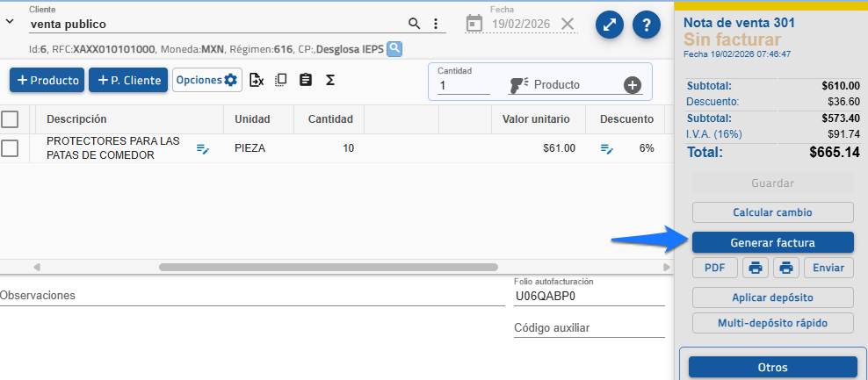Click the Excel export icon in toolbar
This screenshot has height=380, width=868.
pos(257,81)
